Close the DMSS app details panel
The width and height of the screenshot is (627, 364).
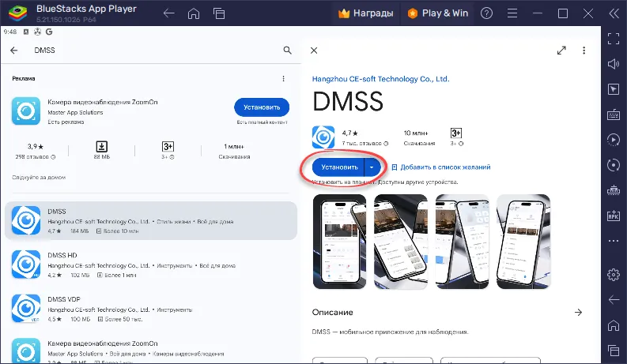pyautogui.click(x=314, y=50)
